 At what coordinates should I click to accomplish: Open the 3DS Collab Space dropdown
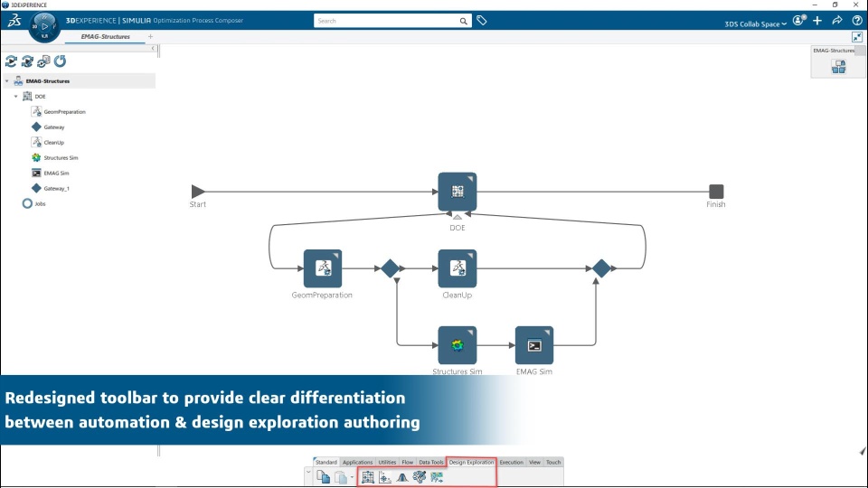pyautogui.click(x=756, y=23)
